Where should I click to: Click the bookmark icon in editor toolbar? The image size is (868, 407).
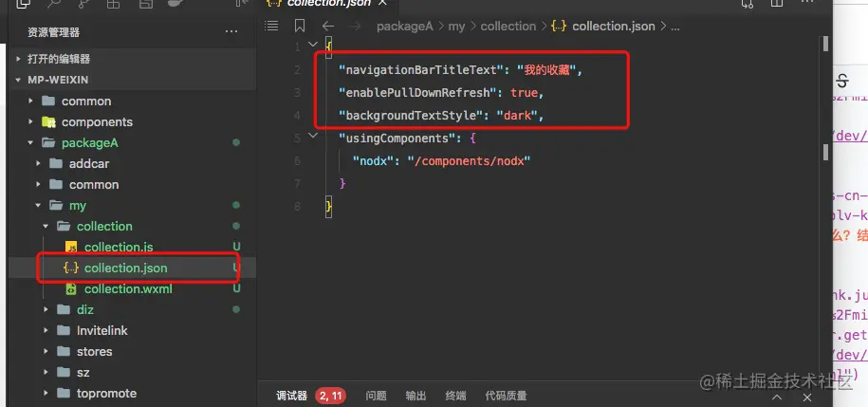click(x=300, y=26)
